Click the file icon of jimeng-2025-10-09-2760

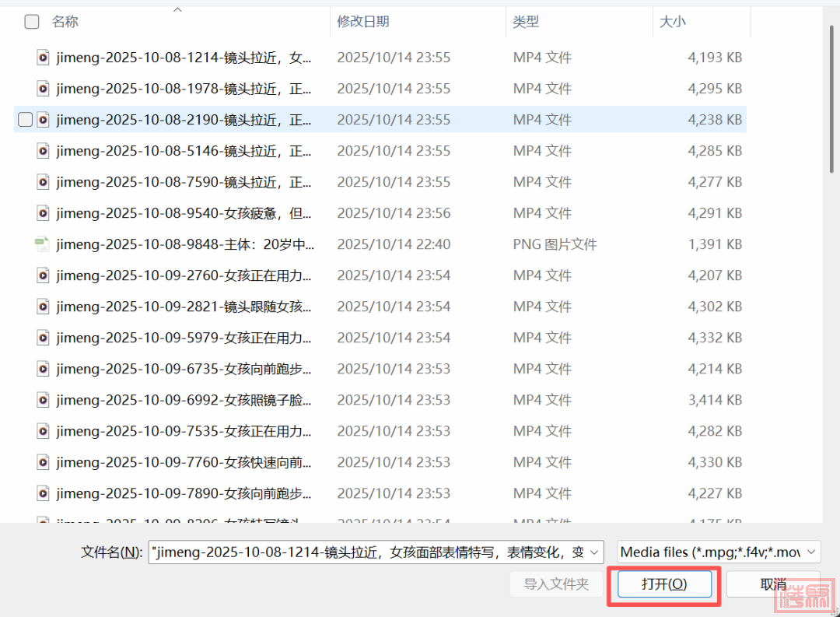(x=44, y=275)
